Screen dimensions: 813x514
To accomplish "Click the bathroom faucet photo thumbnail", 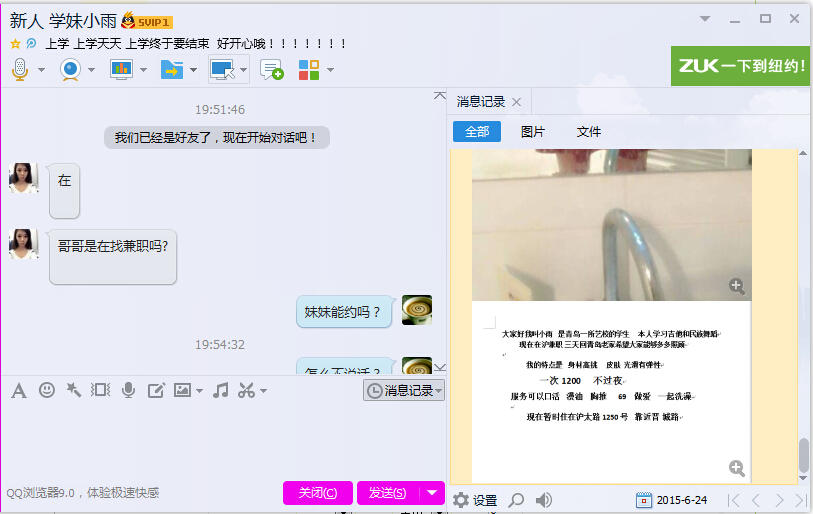I will click(612, 225).
